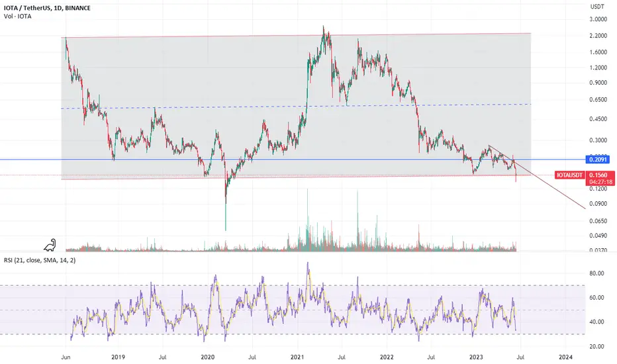Viewport: 617px width, 364px height.
Task: Click the 2023 time axis label
Action: pos(476,357)
